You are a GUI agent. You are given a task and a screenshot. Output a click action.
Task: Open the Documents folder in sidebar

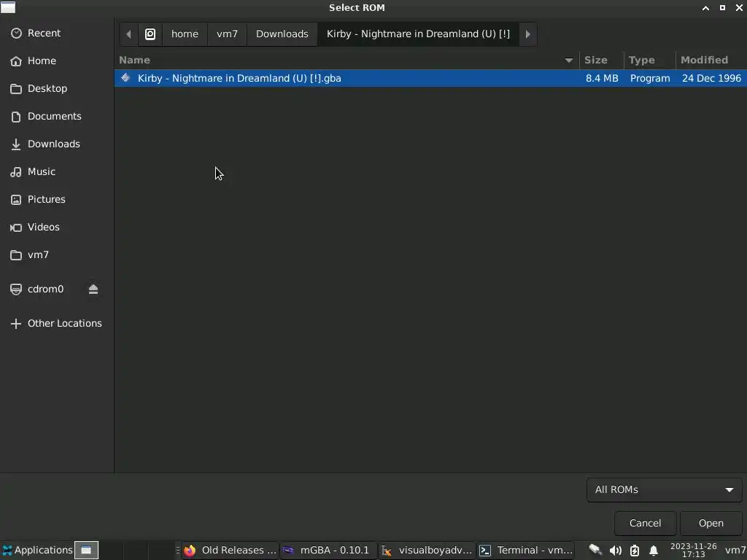(x=57, y=116)
